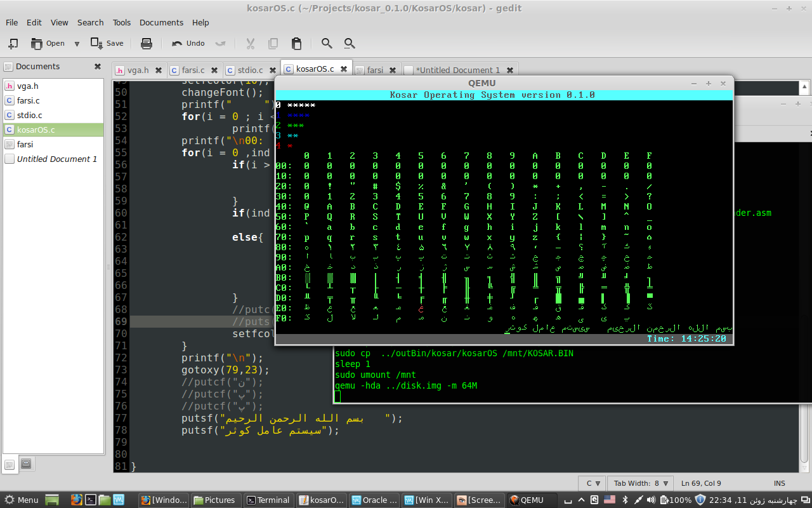Close the farsi.c tab
Viewport: 812px width, 508px height.
tap(214, 70)
